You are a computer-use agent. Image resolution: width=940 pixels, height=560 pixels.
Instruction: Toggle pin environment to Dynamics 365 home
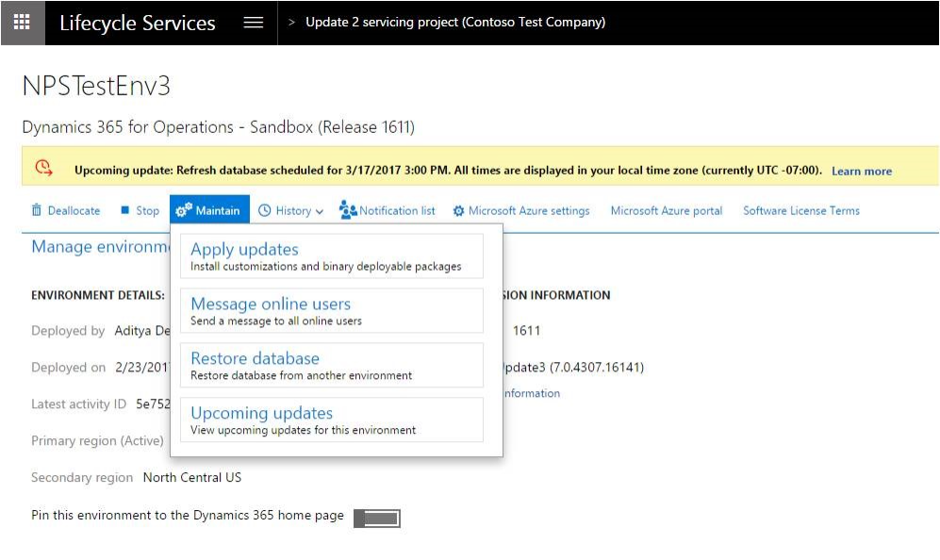(x=377, y=519)
